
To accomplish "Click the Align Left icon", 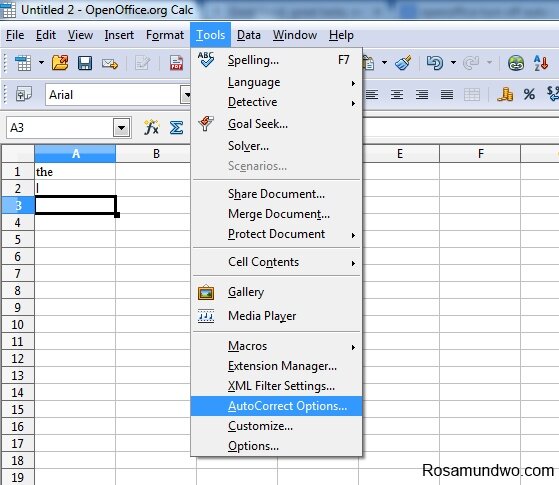I will click(372, 95).
